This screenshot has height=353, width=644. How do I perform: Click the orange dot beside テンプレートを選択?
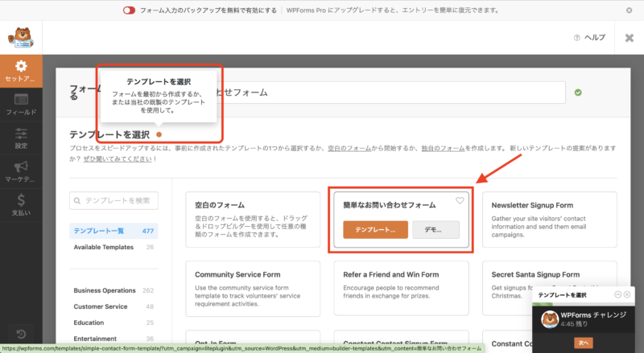[x=159, y=134]
